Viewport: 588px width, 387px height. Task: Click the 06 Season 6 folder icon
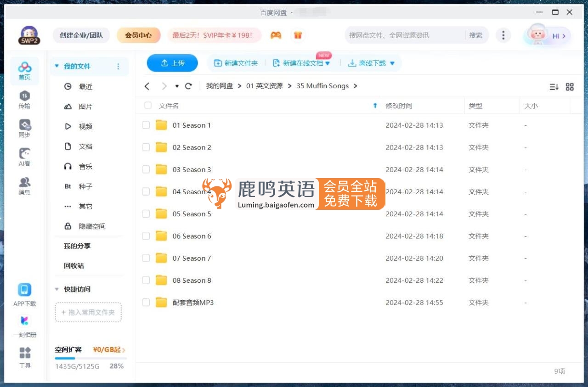pyautogui.click(x=161, y=236)
